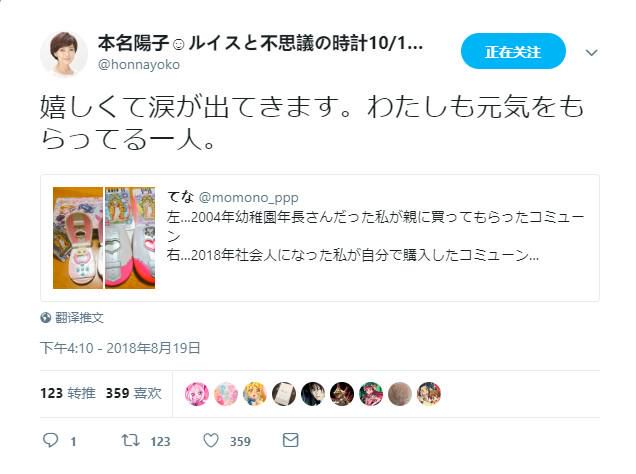Open 本名陽子 profile photo
636x474 pixels.
coord(64,54)
